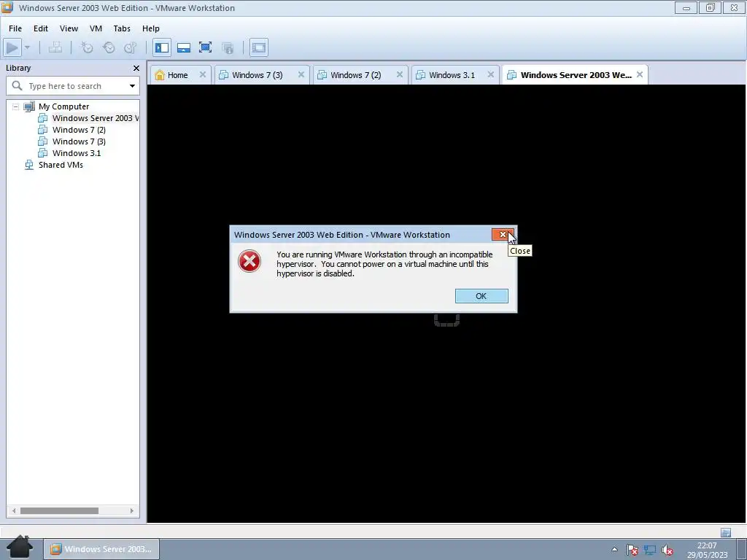Toggle the console view toolbar icon

259,47
